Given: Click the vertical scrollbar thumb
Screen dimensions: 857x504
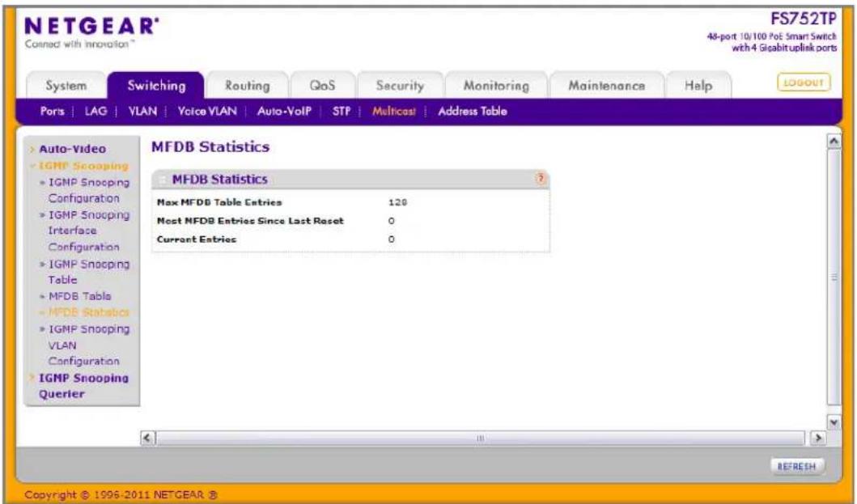Looking at the screenshot, I should tap(834, 277).
